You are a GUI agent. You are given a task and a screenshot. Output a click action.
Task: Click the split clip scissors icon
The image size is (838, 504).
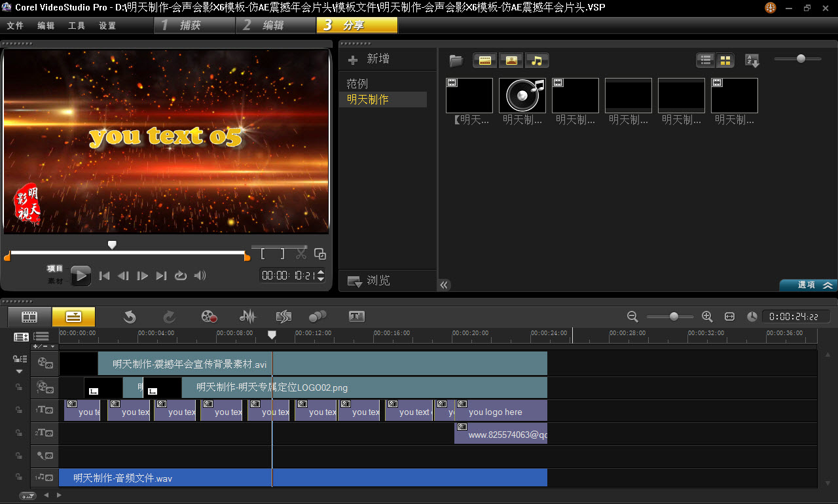[x=301, y=254]
